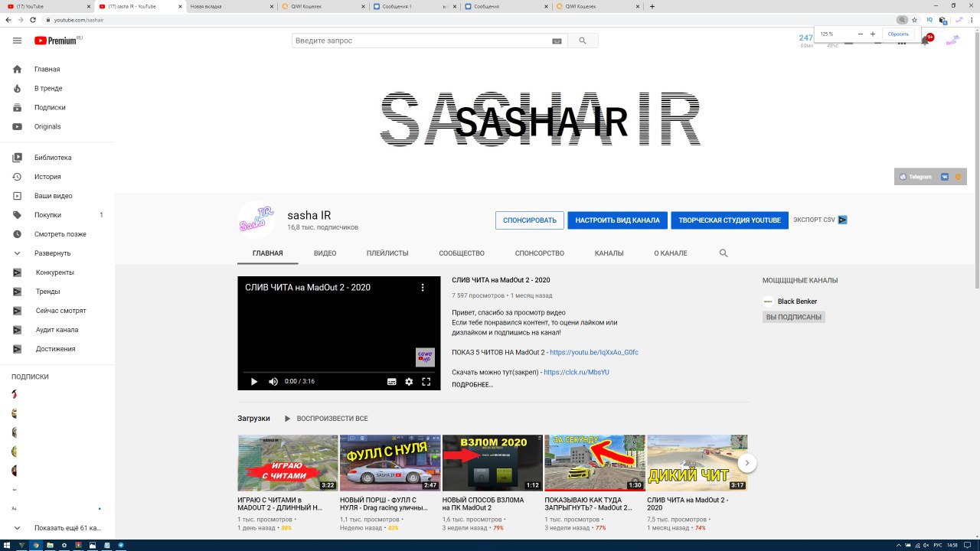This screenshot has width=980, height=551.
Task: Click Сбросить in the zoom popup
Action: tap(898, 34)
